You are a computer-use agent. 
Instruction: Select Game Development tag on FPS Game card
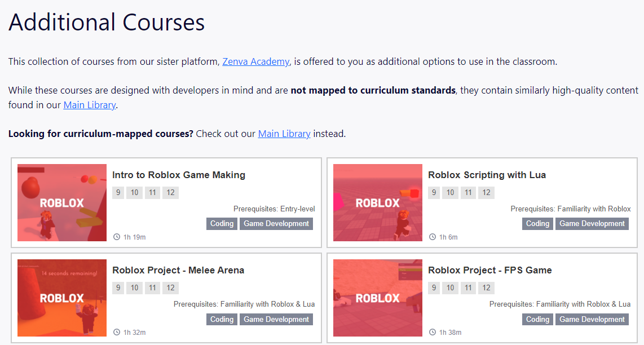(x=592, y=319)
